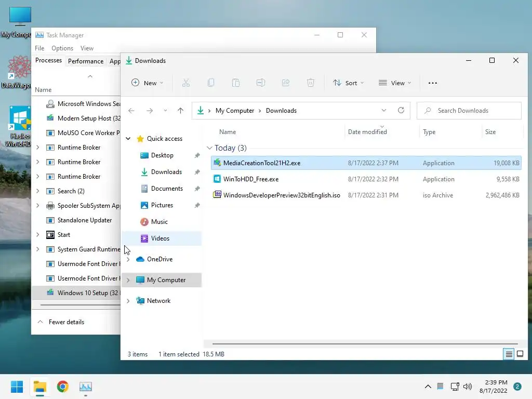Switch to details view icon in status bar

(509, 354)
